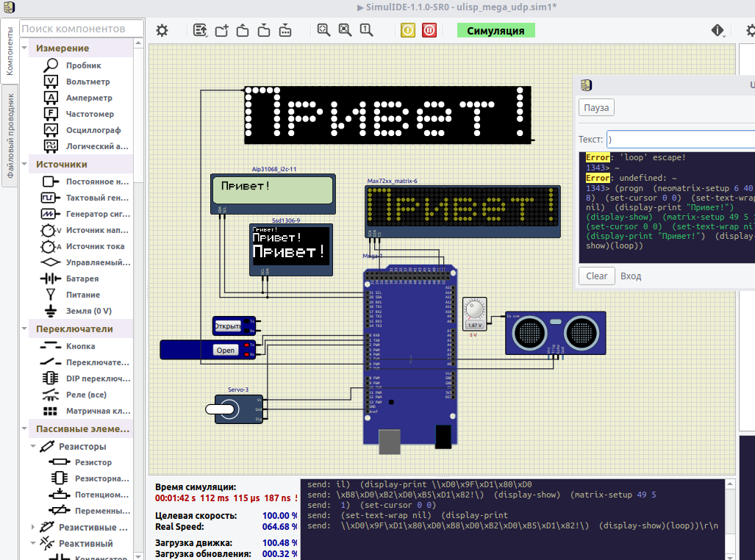Click the voltage knob dial
The height and width of the screenshot is (560, 755).
tap(475, 309)
